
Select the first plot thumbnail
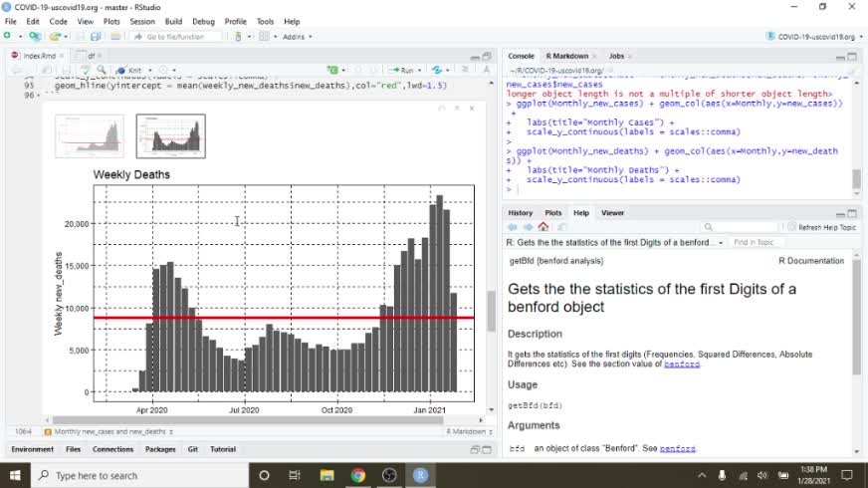pyautogui.click(x=90, y=136)
